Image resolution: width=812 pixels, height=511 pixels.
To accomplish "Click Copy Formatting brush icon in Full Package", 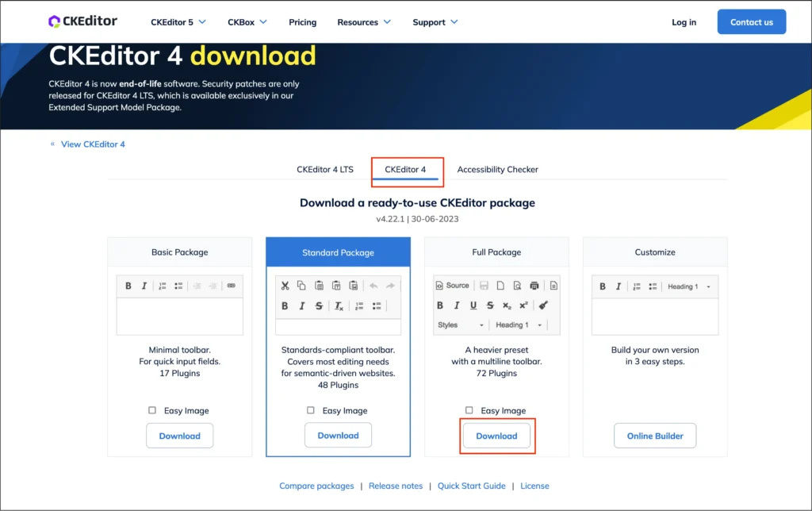I will click(543, 305).
